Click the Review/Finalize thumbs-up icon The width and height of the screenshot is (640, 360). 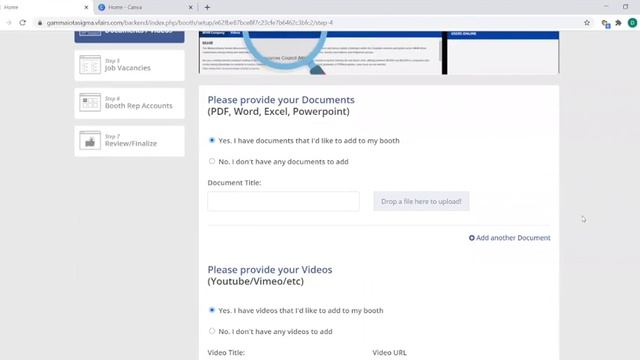coord(90,140)
